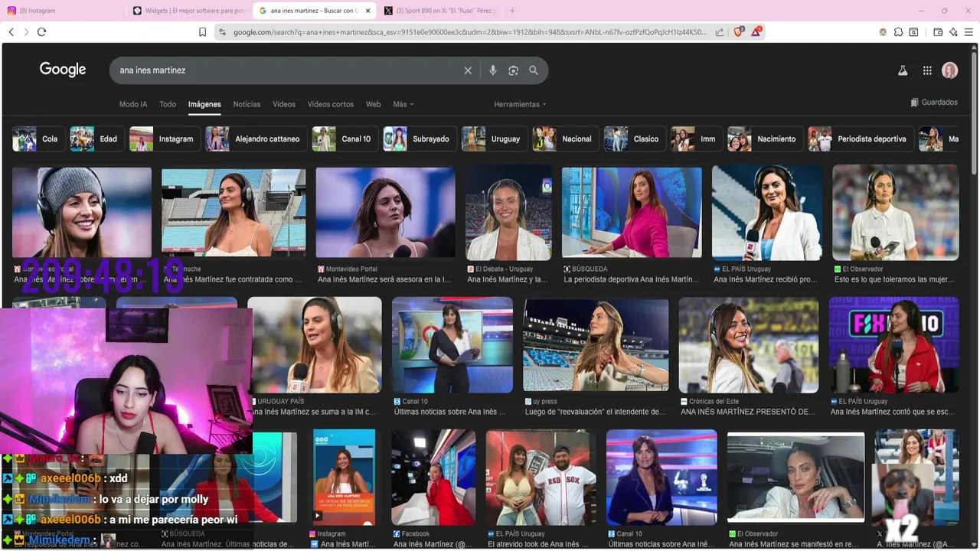Open the Crónicas del Este image result

coord(749,345)
